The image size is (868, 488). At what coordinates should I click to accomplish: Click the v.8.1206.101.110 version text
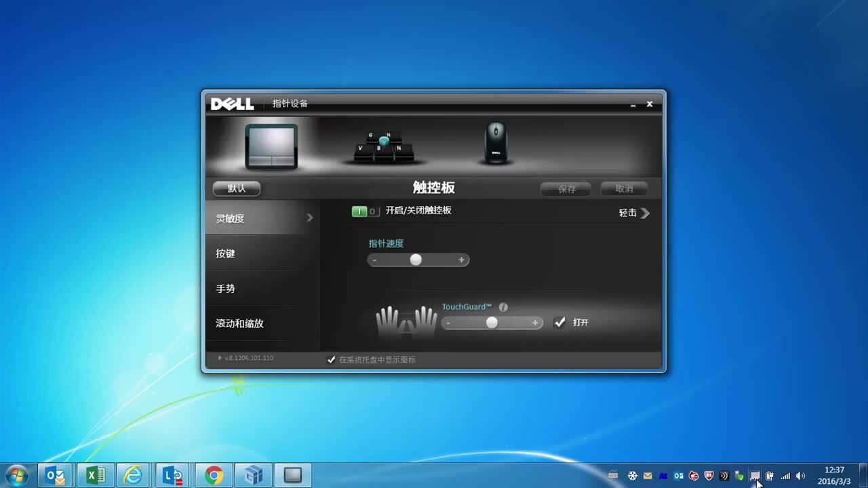click(x=249, y=358)
